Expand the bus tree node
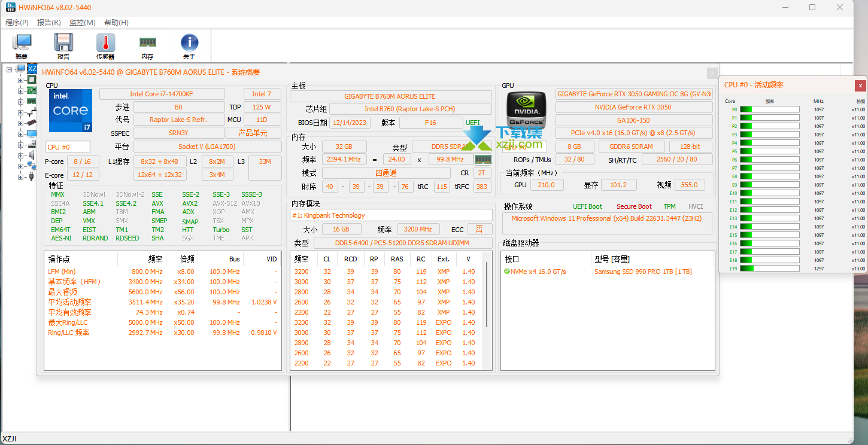Image resolution: width=868 pixels, height=445 pixels. (x=20, y=112)
